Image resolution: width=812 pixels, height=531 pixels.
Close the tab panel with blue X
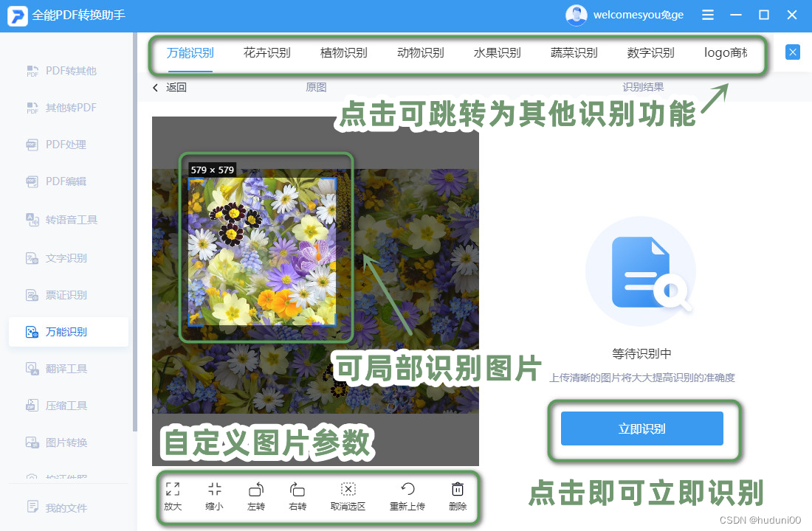[792, 52]
